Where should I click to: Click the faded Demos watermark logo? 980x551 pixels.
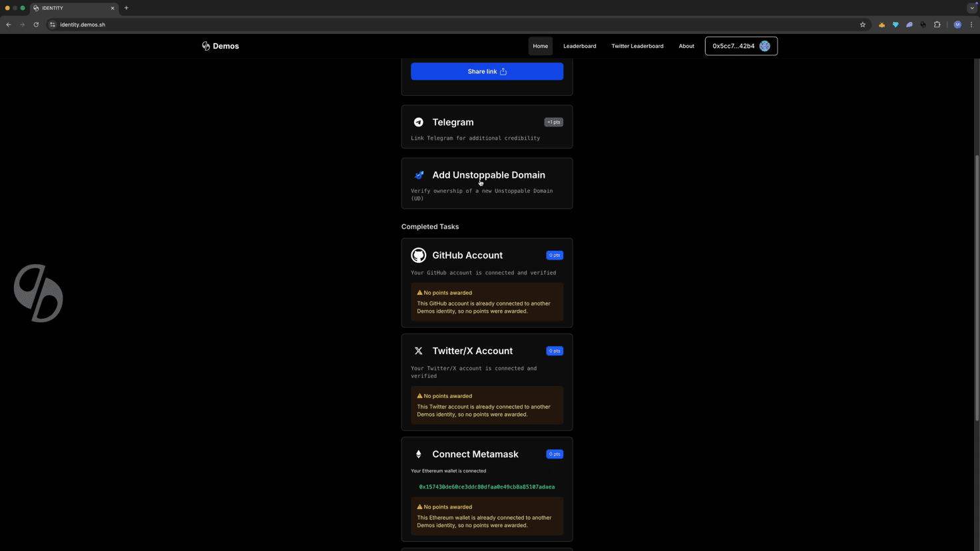[x=38, y=293]
